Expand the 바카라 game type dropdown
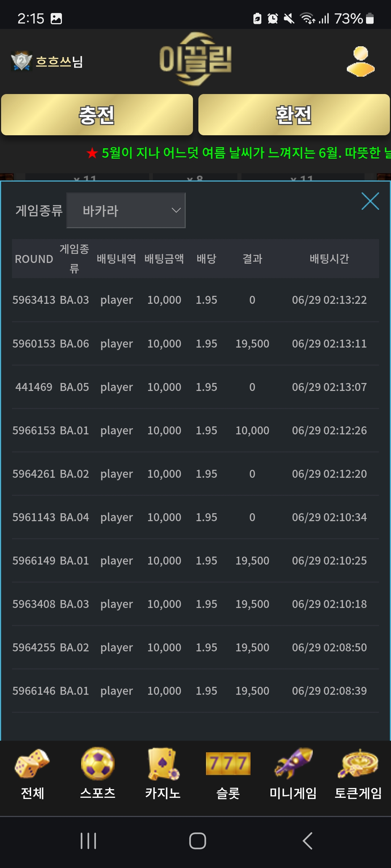Viewport: 391px width, 868px height. point(126,210)
